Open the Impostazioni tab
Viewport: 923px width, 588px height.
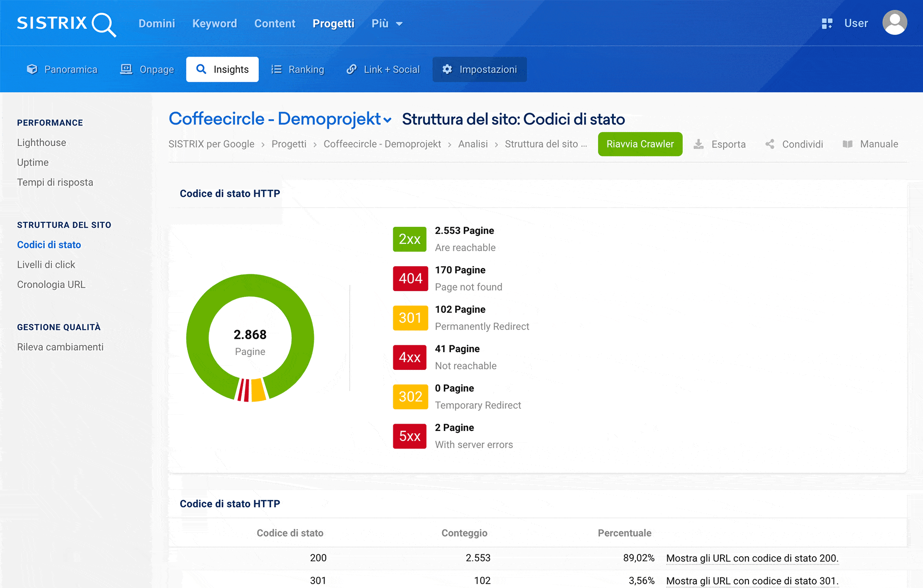pos(480,69)
